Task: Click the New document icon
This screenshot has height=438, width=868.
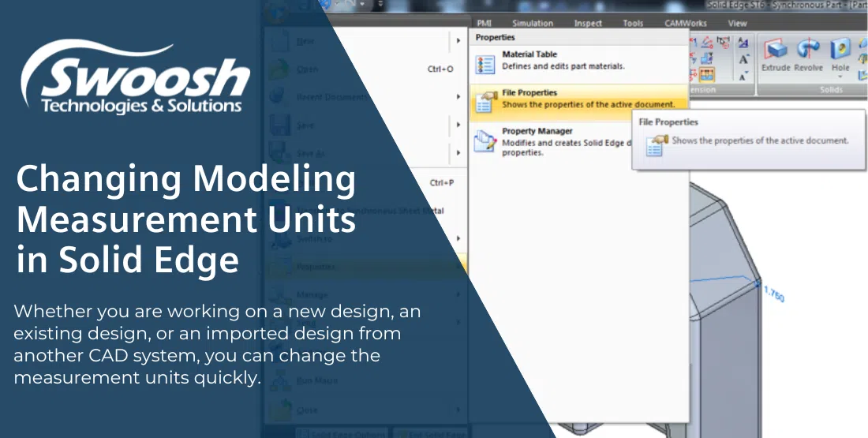Action: (x=279, y=41)
